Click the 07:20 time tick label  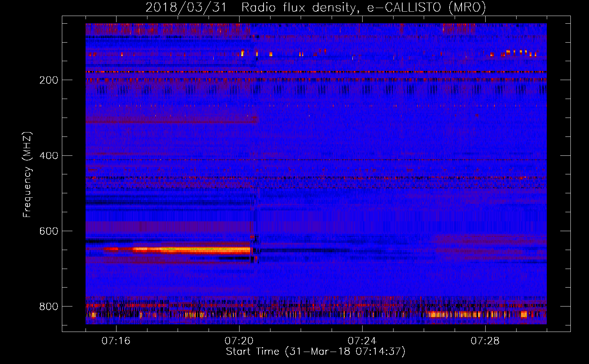(x=239, y=341)
